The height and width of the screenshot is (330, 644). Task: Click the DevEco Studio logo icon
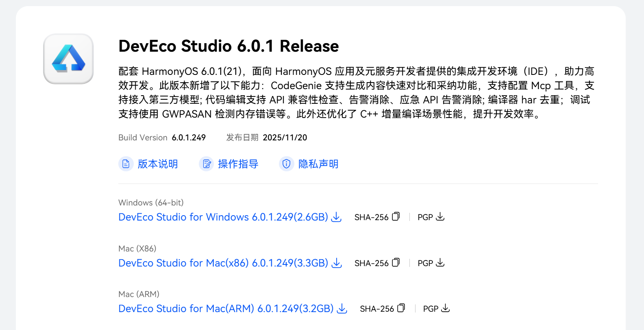tap(68, 59)
